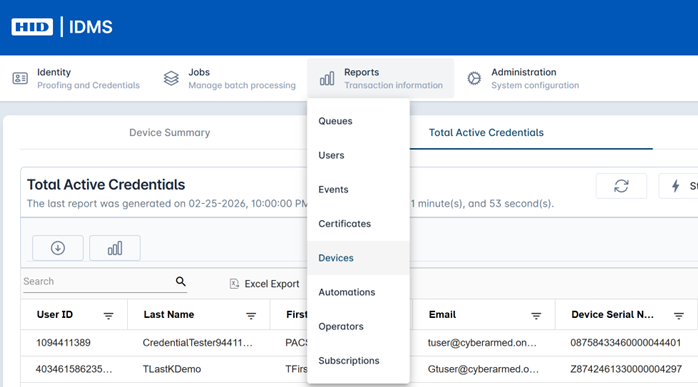Choose Events in the Reports dropdown
The width and height of the screenshot is (698, 387).
(x=358, y=190)
